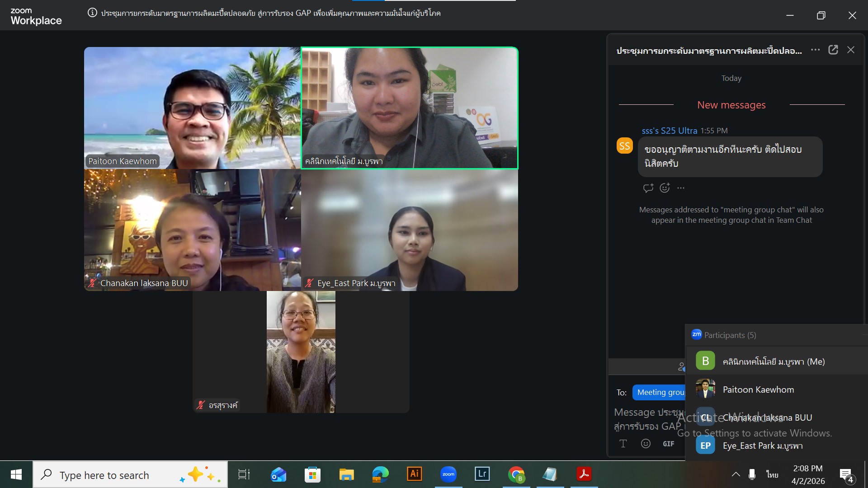Open Meeting group recipient dropdown
Viewport: 868px width, 488px height.
pyautogui.click(x=659, y=392)
